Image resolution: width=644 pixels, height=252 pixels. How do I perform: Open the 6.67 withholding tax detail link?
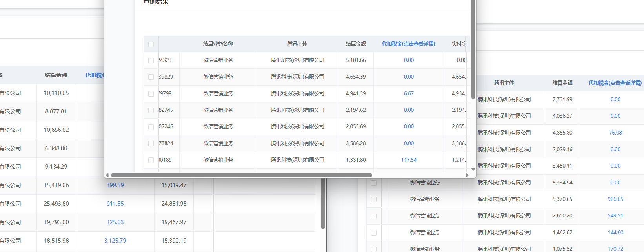point(409,93)
